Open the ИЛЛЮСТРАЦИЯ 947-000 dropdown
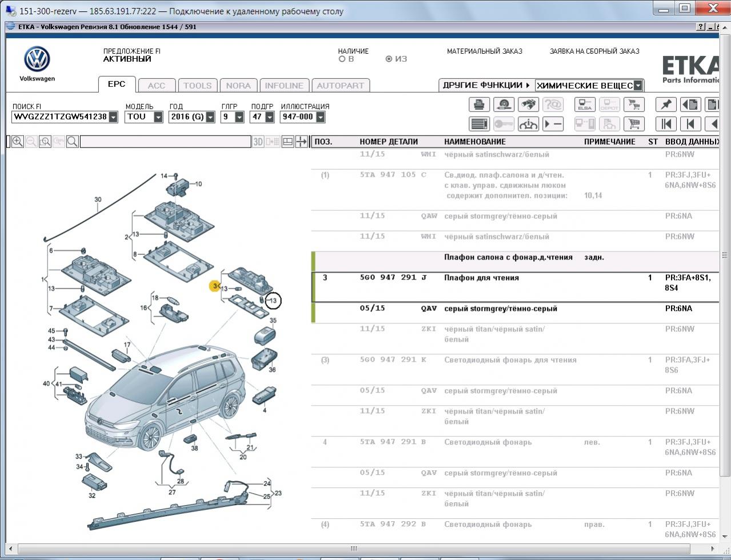 point(320,117)
